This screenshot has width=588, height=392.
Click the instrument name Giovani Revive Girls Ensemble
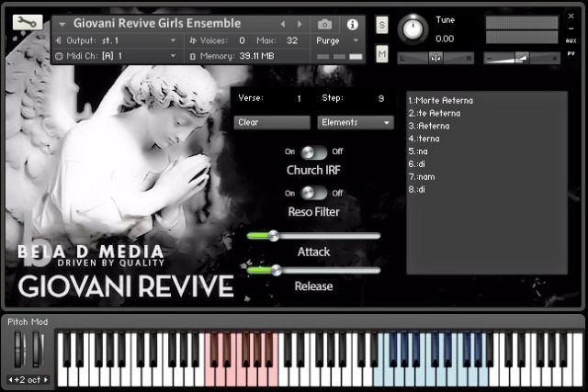157,24
